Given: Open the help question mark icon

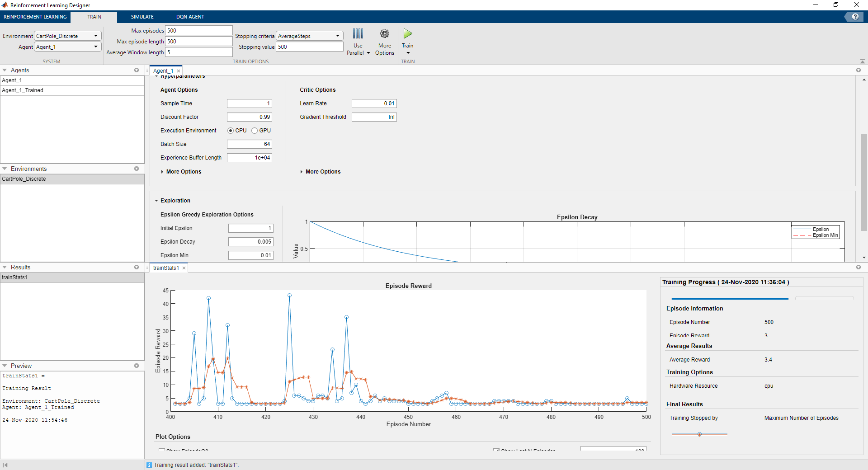Looking at the screenshot, I should click(854, 17).
